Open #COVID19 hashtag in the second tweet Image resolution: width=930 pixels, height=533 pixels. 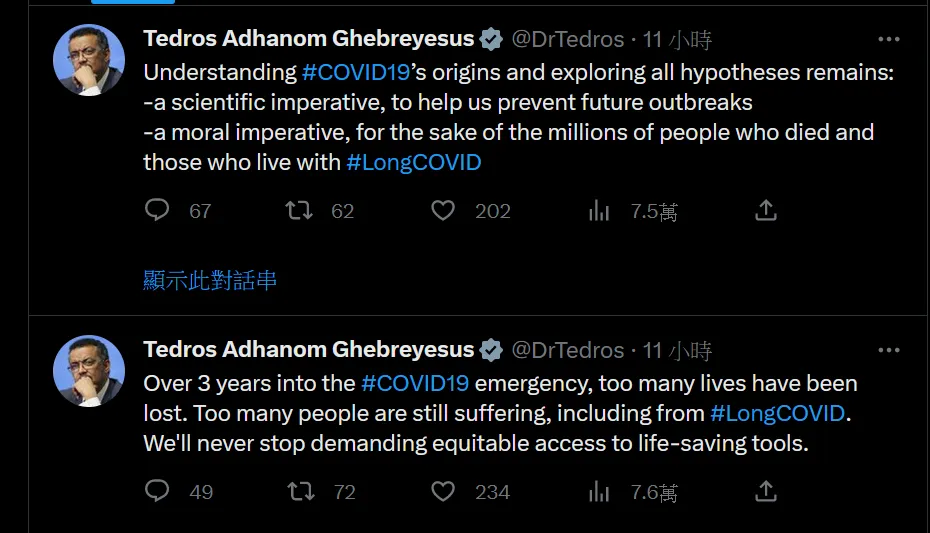[415, 383]
